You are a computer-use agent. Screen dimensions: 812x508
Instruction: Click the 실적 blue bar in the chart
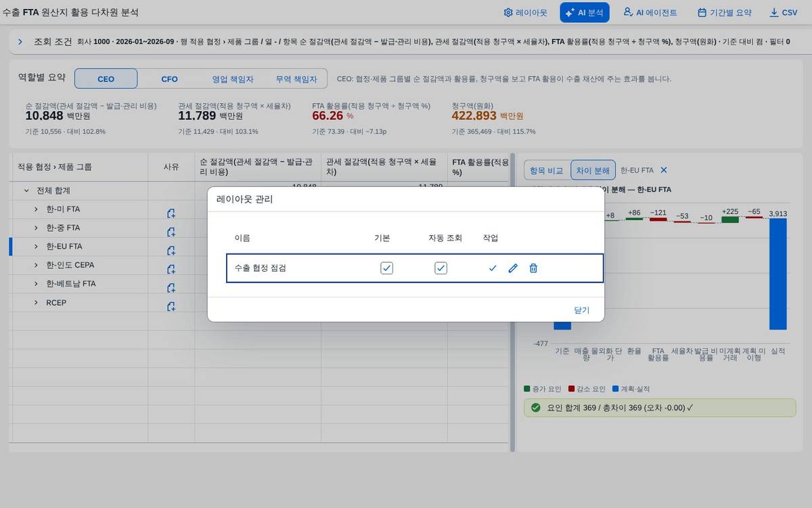pos(778,274)
